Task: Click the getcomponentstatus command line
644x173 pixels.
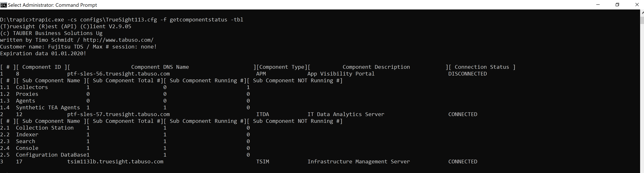Action: click(122, 20)
